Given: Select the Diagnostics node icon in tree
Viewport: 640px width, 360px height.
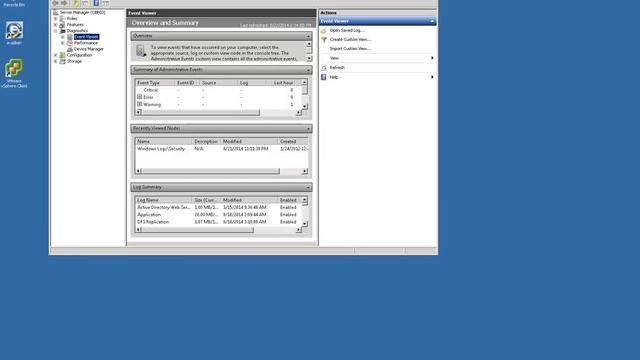Looking at the screenshot, I should pos(62,31).
